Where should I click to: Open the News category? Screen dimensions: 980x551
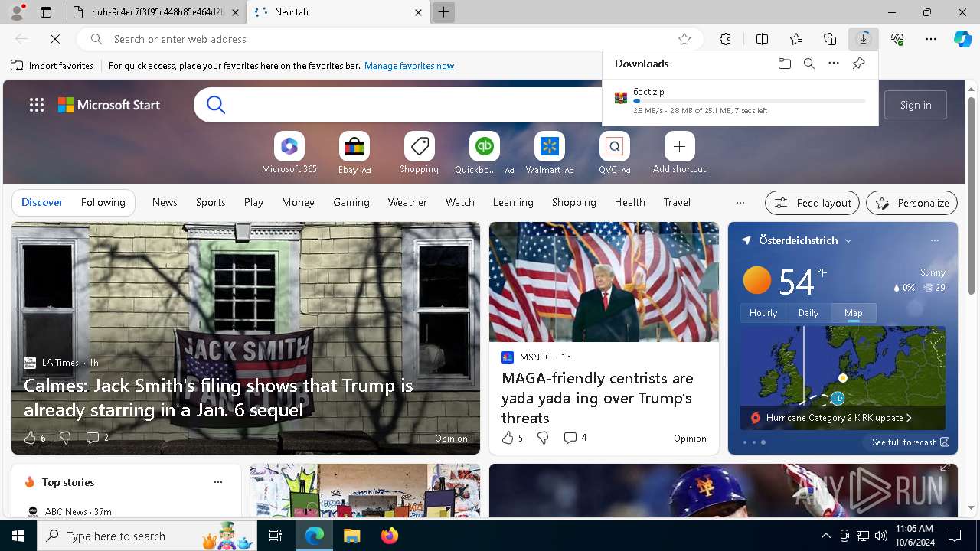click(x=165, y=202)
